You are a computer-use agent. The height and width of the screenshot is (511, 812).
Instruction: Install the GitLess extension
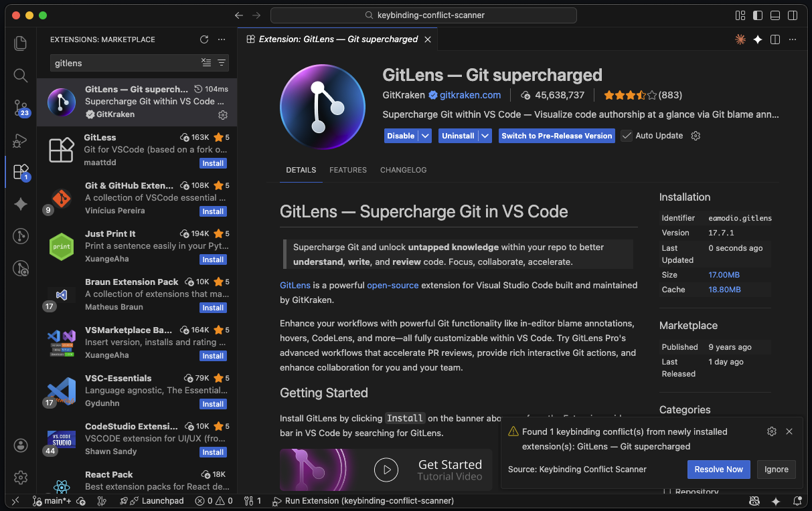click(213, 163)
